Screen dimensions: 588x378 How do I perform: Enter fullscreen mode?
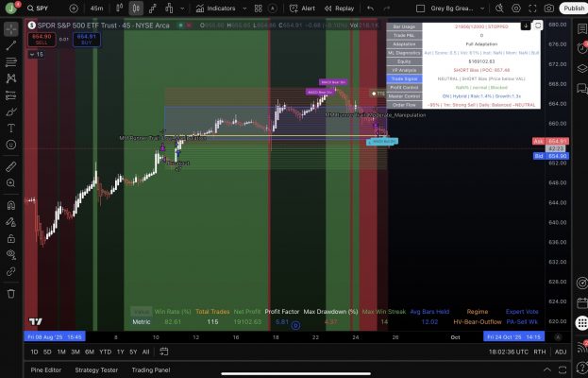click(532, 9)
